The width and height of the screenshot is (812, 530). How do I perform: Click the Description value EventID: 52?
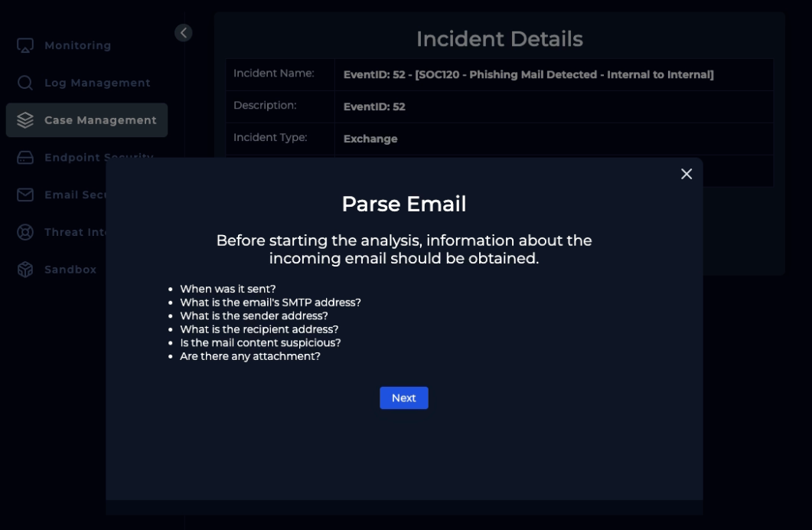374,106
